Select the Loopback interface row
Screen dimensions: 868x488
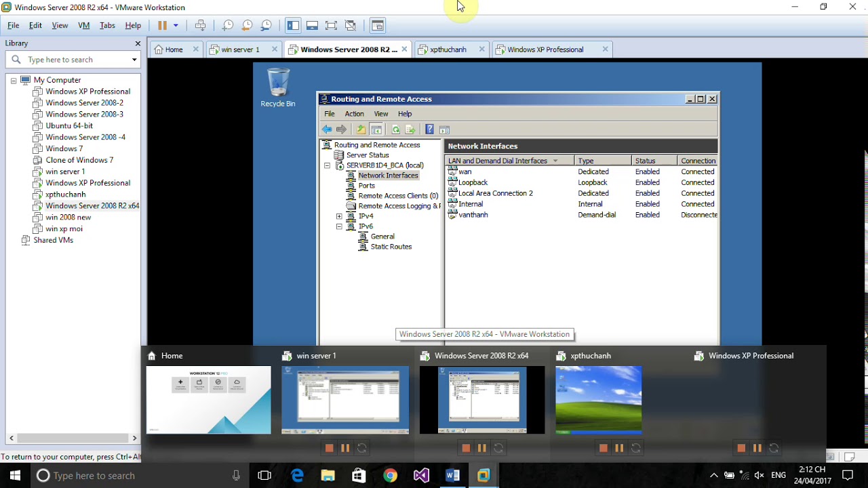click(582, 182)
